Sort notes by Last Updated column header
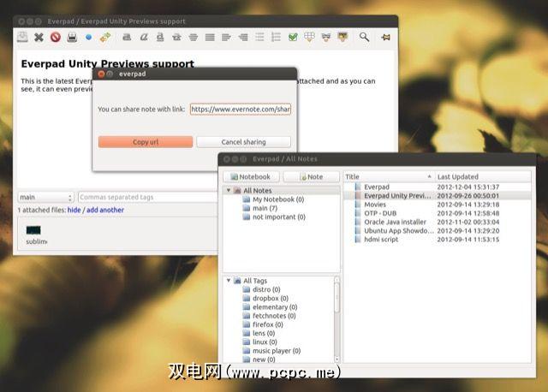This screenshot has width=548, height=392. click(483, 177)
